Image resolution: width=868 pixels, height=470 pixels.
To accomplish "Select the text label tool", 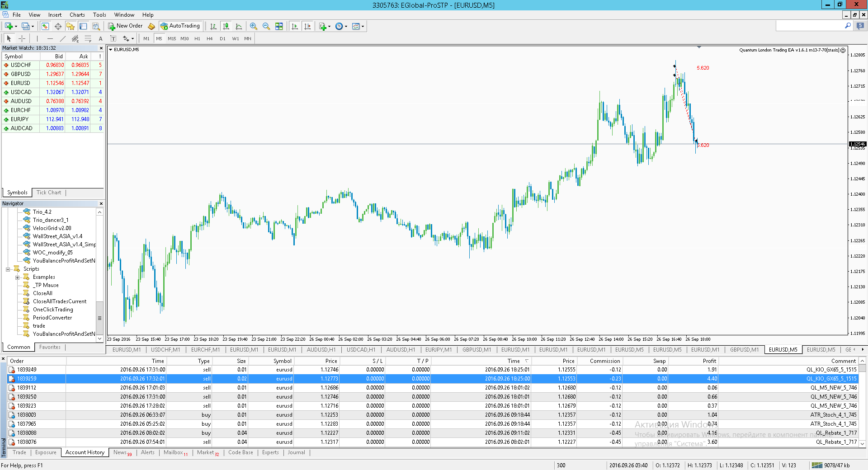I will pyautogui.click(x=100, y=38).
